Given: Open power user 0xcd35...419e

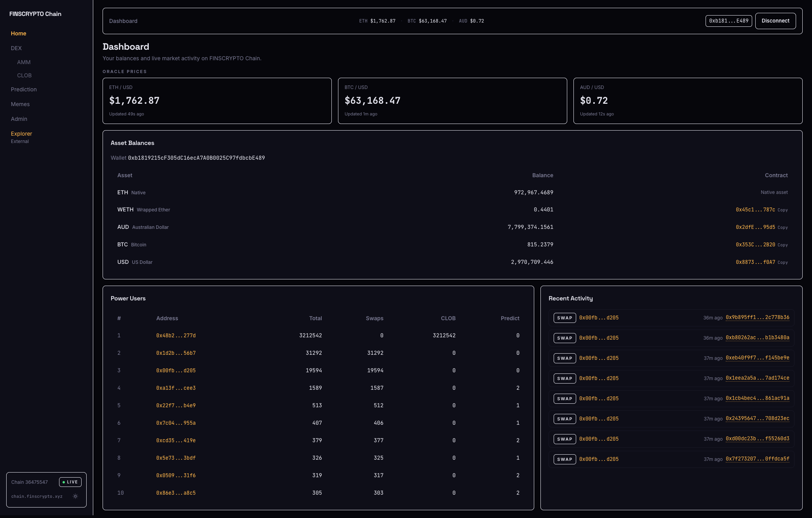Looking at the screenshot, I should 176,440.
